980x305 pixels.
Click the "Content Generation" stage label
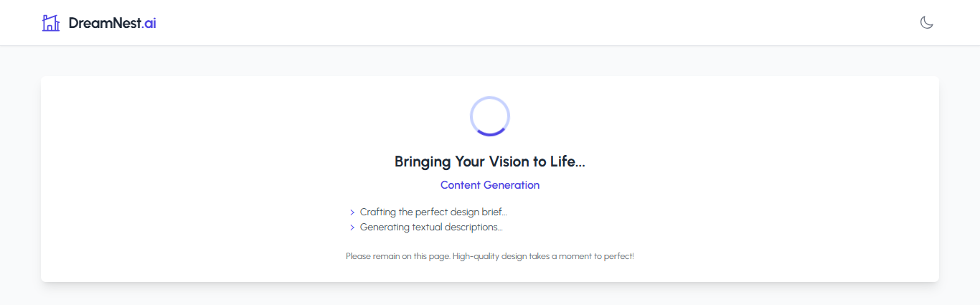[490, 185]
